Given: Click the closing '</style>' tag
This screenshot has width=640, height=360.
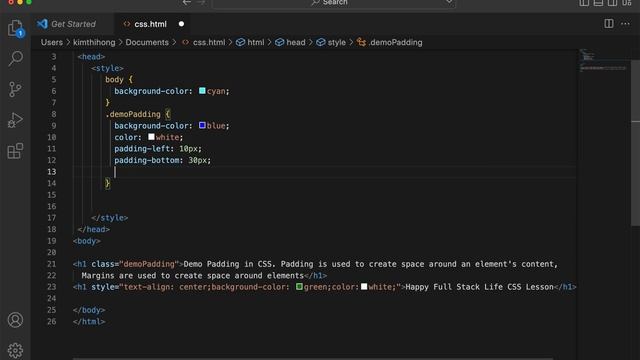Looking at the screenshot, I should click(x=110, y=218).
